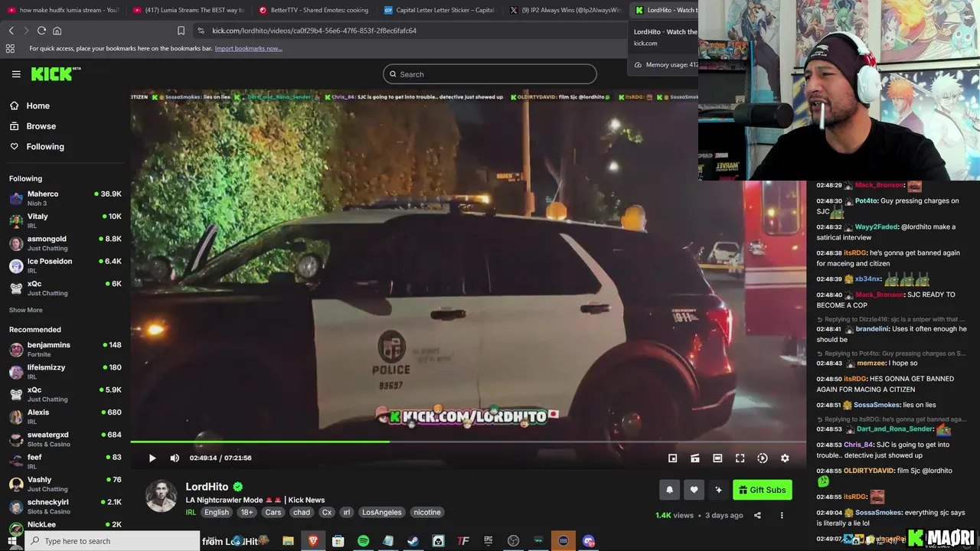
Task: Toggle notification bell for LordHito
Action: click(669, 490)
